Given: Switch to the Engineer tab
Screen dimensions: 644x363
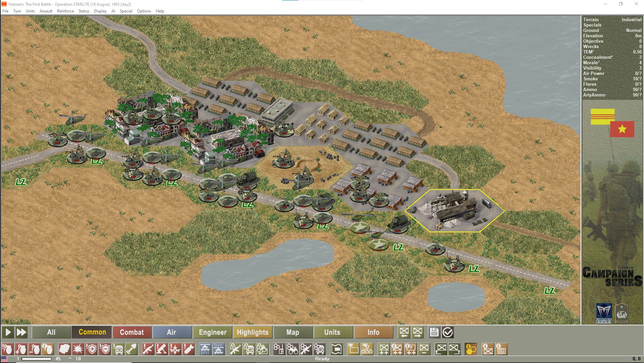Looking at the screenshot, I should pos(212,332).
